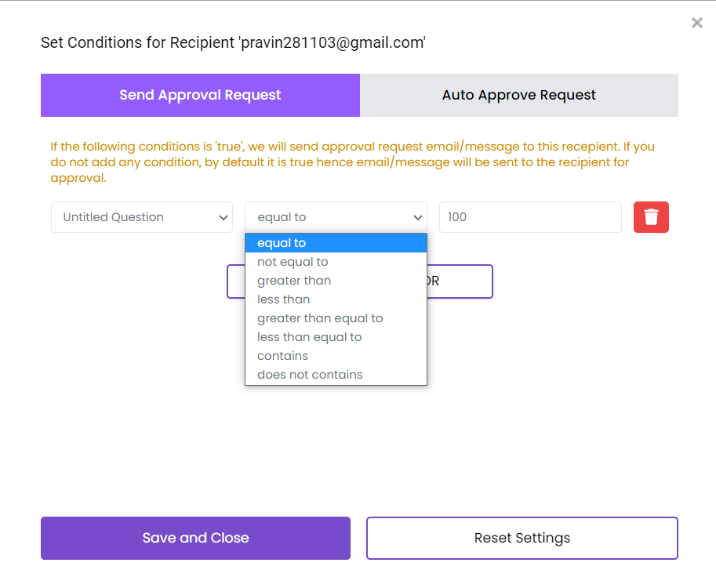Switch to the Auto Approve Request tab
Image resolution: width=716 pixels, height=588 pixels.
(x=518, y=94)
